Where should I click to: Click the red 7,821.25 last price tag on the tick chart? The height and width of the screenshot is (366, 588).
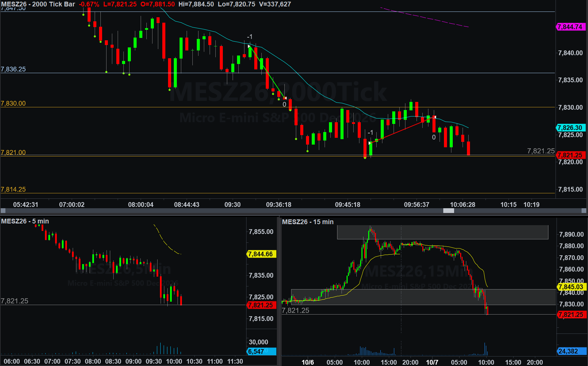pos(570,155)
